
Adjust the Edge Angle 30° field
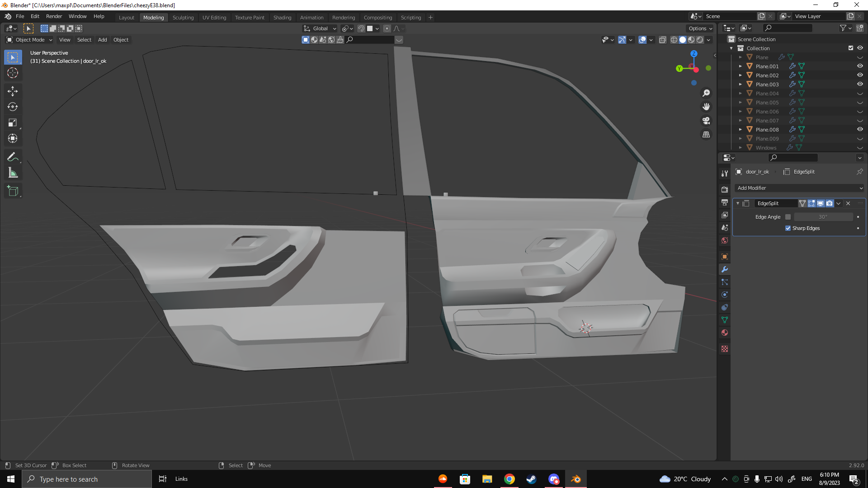click(823, 217)
